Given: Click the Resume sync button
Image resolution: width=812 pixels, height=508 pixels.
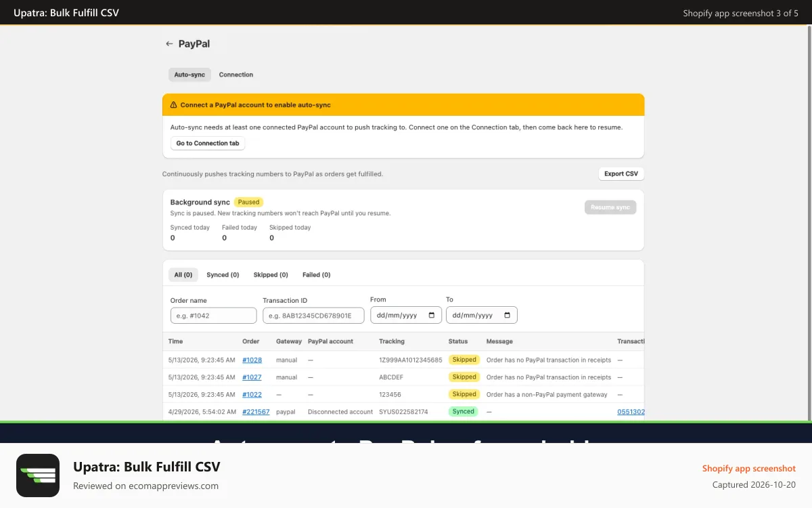Looking at the screenshot, I should 610,207.
